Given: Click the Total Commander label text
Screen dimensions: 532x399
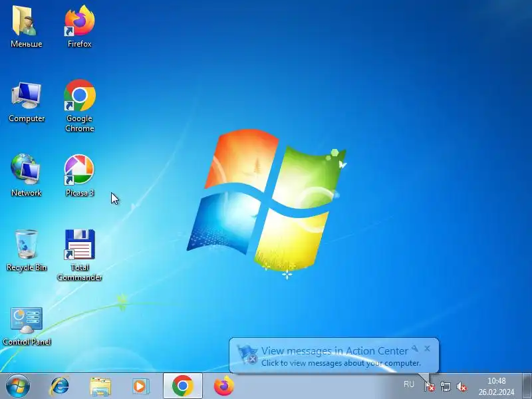Looking at the screenshot, I should [79, 273].
